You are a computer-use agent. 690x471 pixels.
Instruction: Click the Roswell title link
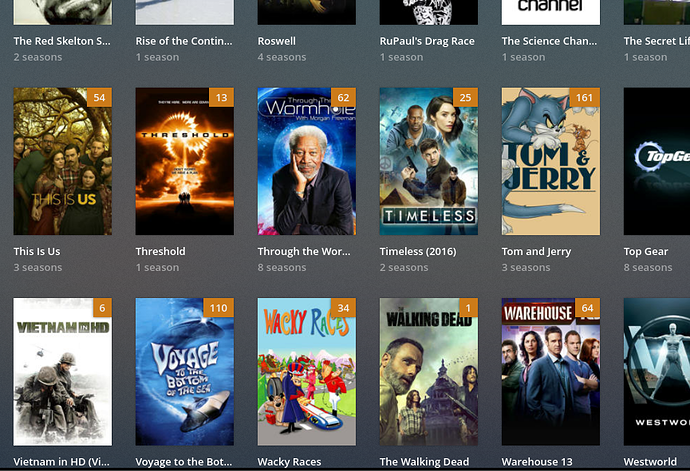point(277,41)
